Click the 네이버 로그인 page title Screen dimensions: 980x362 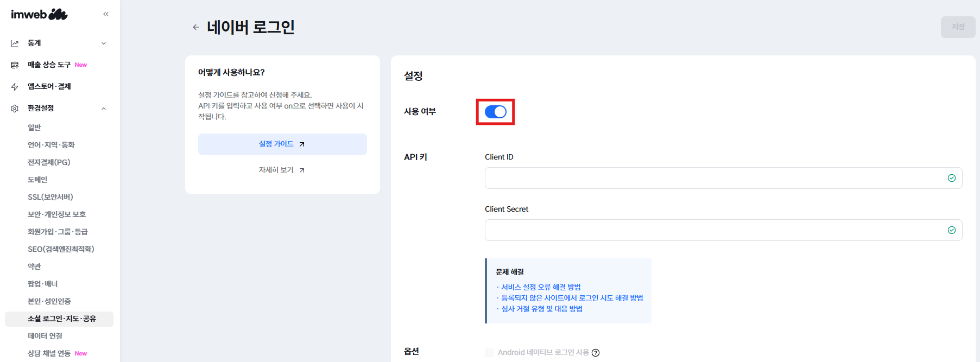coord(251,27)
